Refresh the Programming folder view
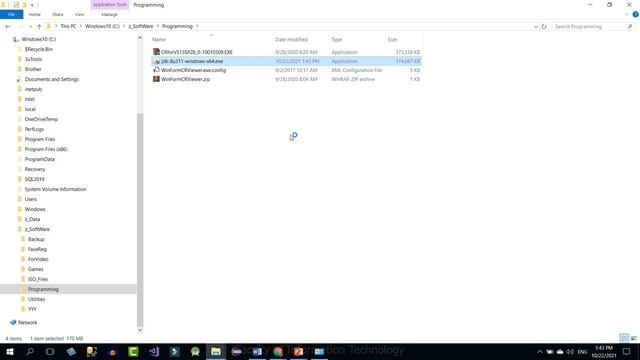 (x=544, y=27)
